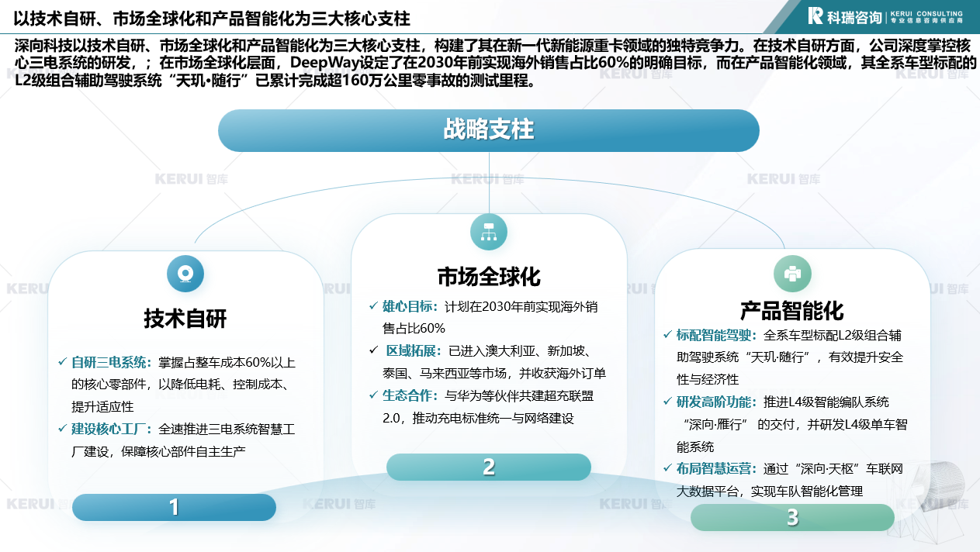Viewport: 980px width, 552px height.
Task: Click the 战略支柱 banner
Action: click(489, 129)
